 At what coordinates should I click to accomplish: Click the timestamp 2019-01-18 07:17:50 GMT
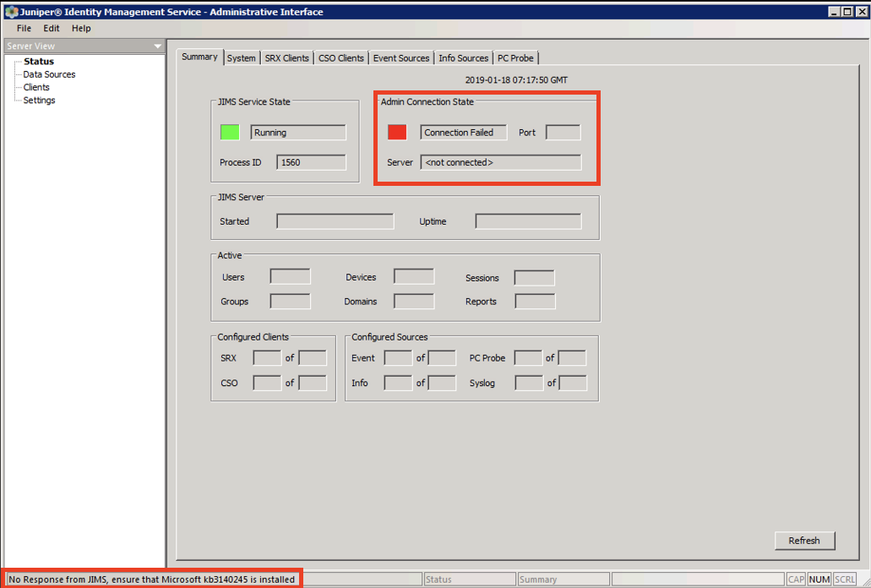coord(516,80)
